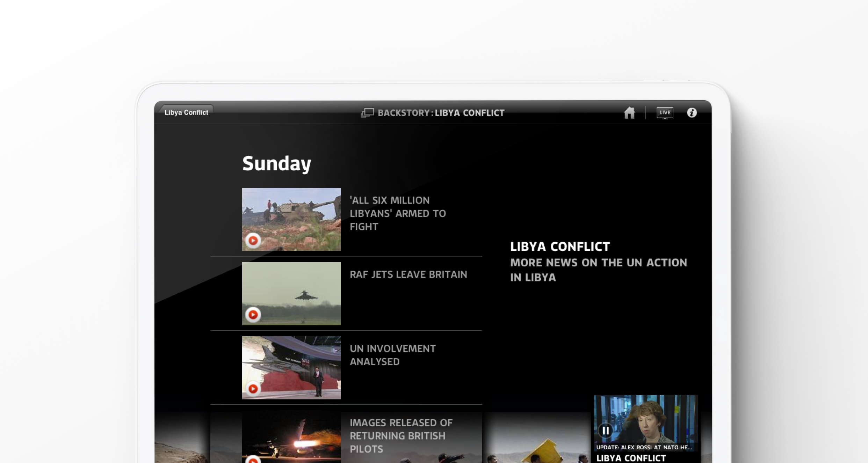Open Images Released of Returning British Pilots headline

(x=401, y=436)
